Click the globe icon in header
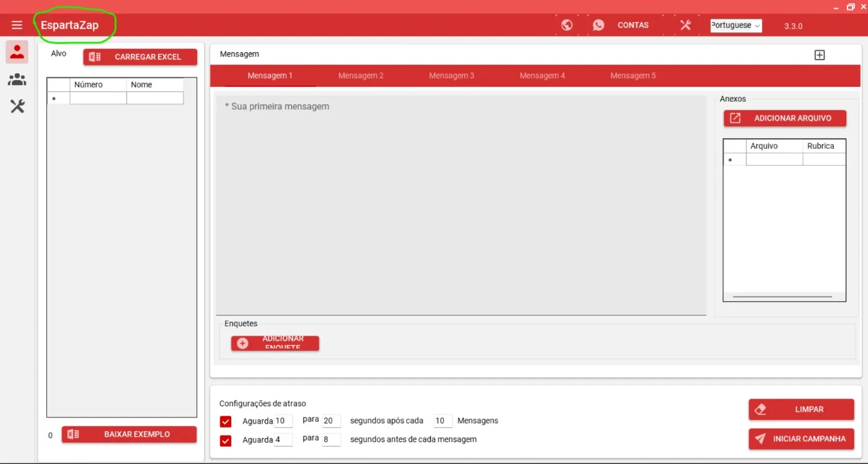The height and width of the screenshot is (464, 868). (567, 25)
